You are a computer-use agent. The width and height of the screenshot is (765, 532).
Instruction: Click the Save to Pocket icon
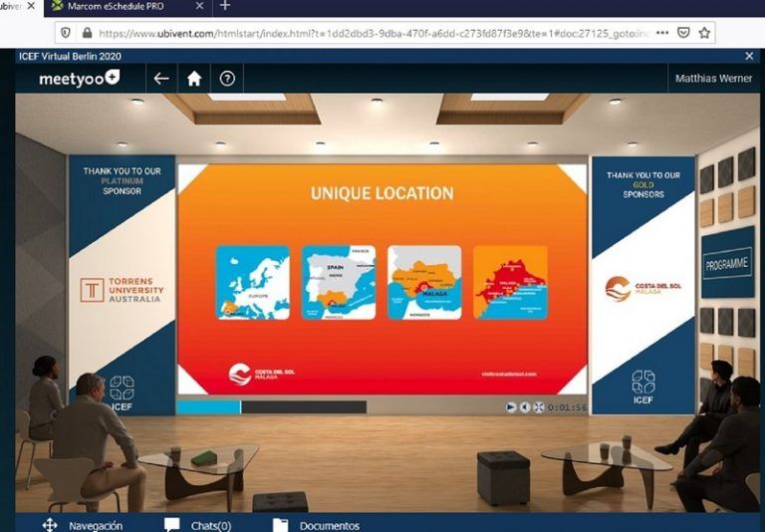pyautogui.click(x=683, y=33)
